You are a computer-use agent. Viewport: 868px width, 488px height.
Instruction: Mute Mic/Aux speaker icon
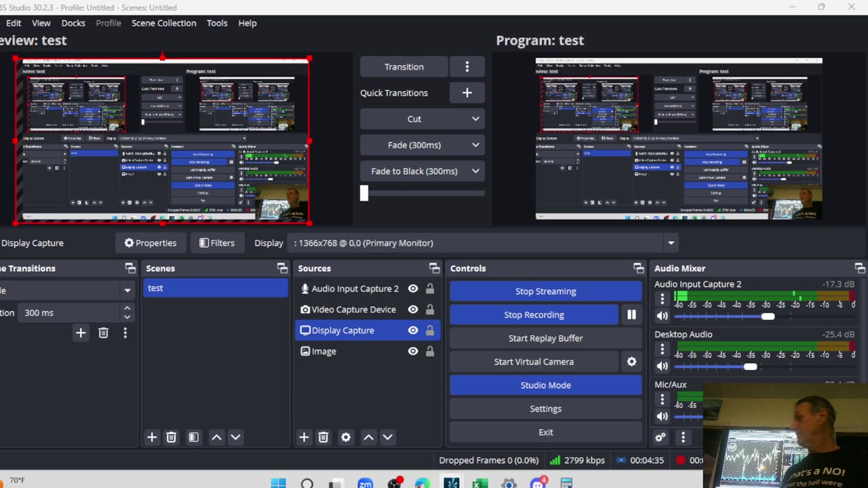click(x=663, y=416)
